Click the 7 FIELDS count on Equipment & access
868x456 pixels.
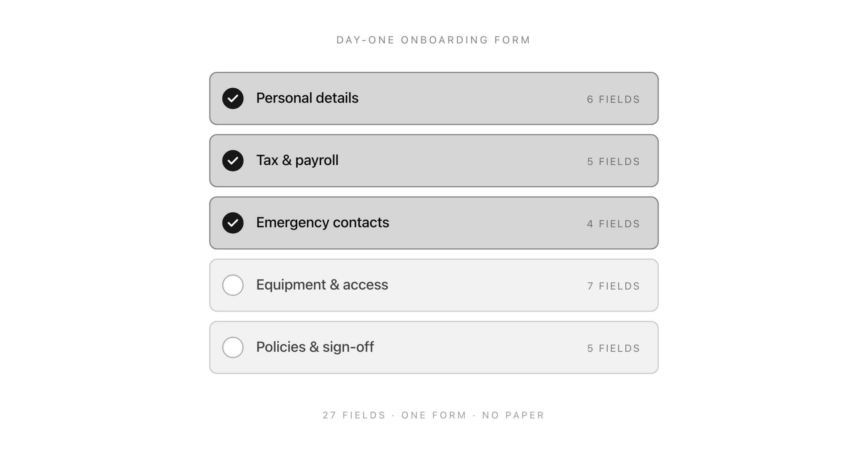tap(613, 286)
